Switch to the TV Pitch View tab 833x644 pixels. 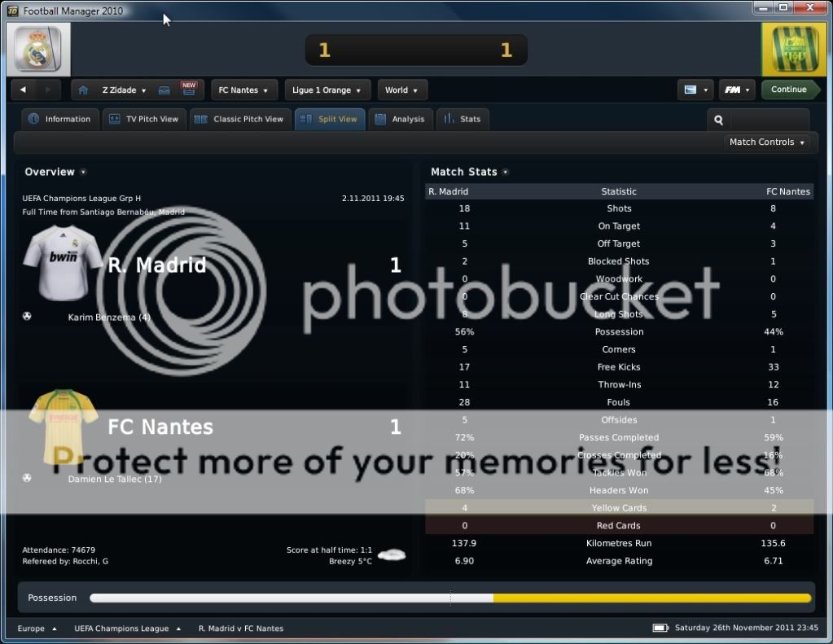pyautogui.click(x=144, y=119)
